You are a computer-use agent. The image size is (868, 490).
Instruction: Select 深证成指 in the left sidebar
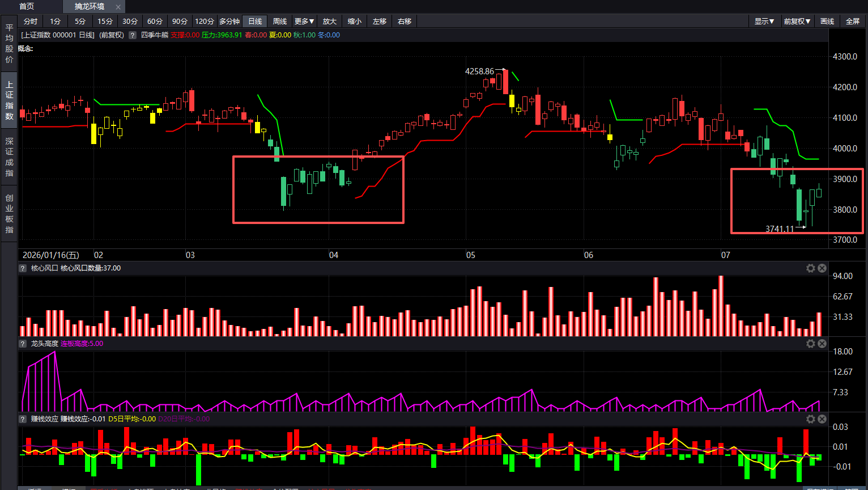pyautogui.click(x=9, y=157)
